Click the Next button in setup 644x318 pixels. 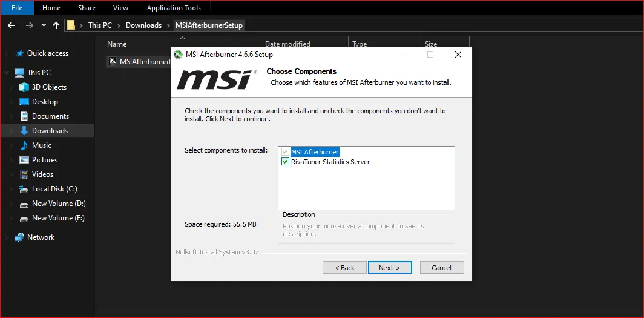pos(389,268)
